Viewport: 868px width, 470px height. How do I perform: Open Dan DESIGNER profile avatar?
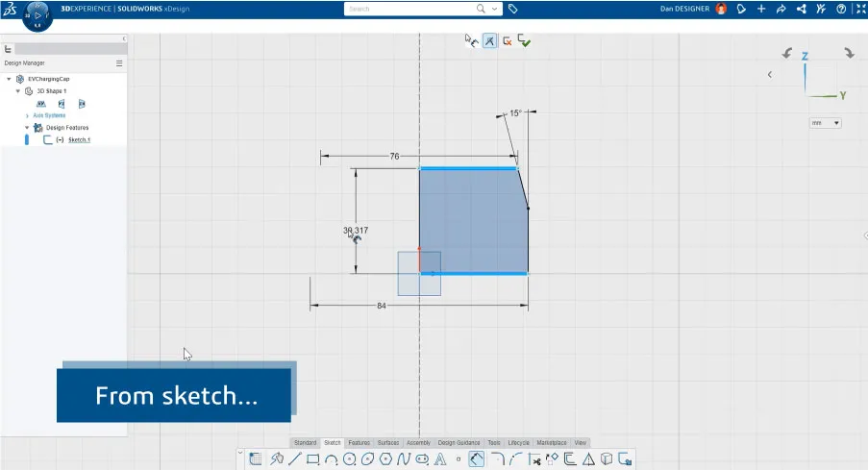click(721, 9)
